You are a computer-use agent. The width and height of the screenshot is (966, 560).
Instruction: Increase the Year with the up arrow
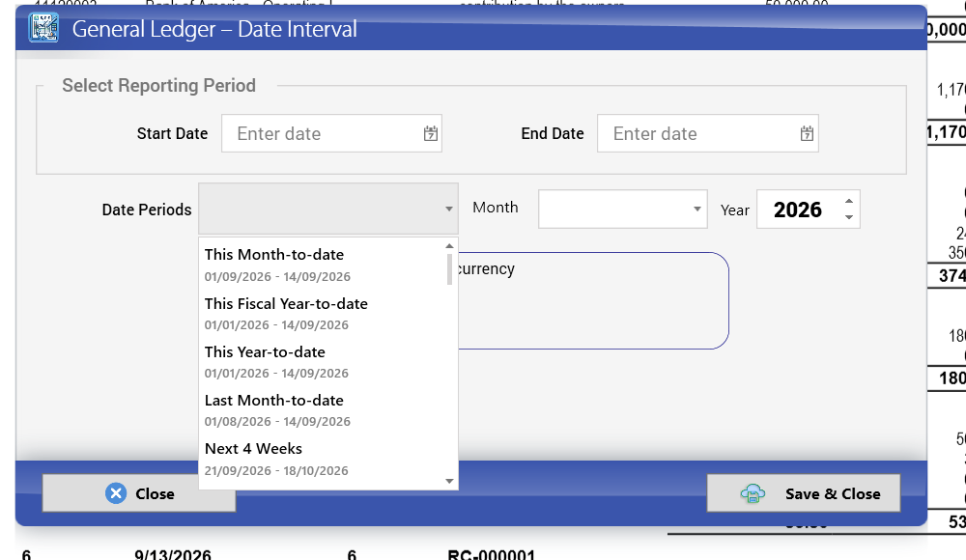click(x=849, y=202)
